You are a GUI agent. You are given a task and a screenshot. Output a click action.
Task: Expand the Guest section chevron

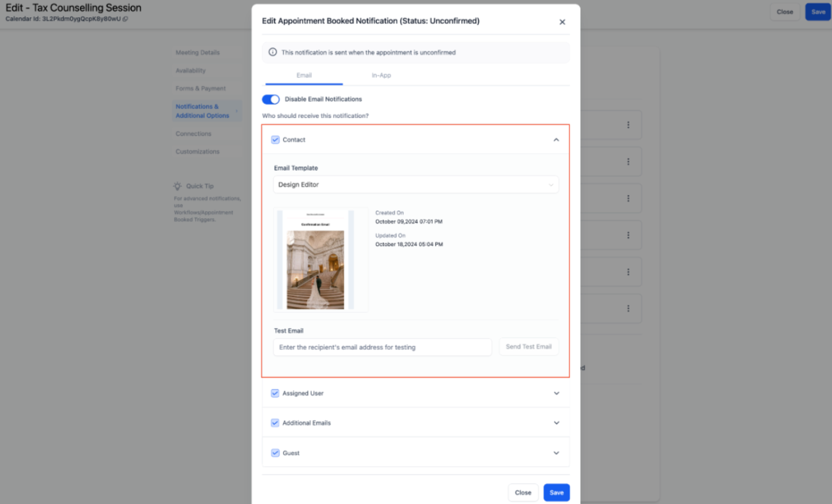556,453
